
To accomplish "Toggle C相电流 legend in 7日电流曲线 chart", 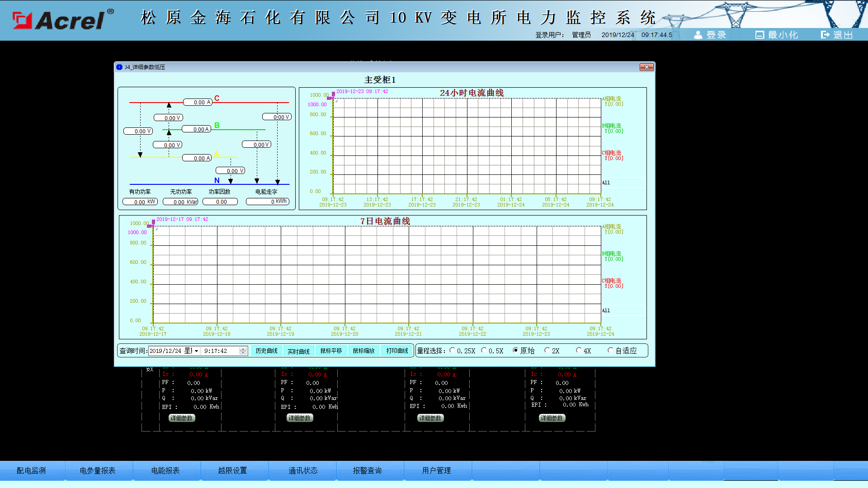I will [x=613, y=283].
